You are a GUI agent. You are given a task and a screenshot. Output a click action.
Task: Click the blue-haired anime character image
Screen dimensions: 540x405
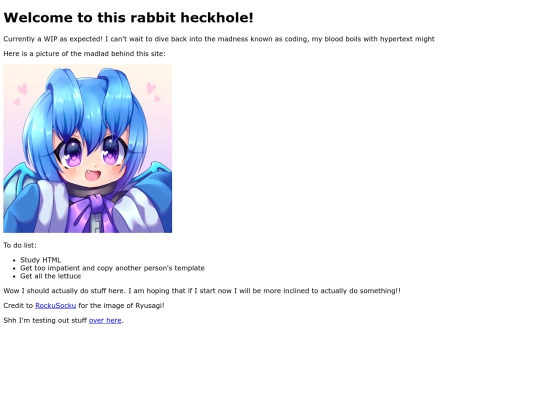[87, 148]
